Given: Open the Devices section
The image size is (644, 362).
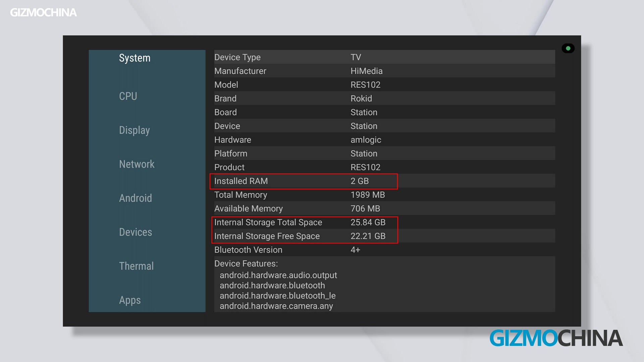Looking at the screenshot, I should point(136,232).
